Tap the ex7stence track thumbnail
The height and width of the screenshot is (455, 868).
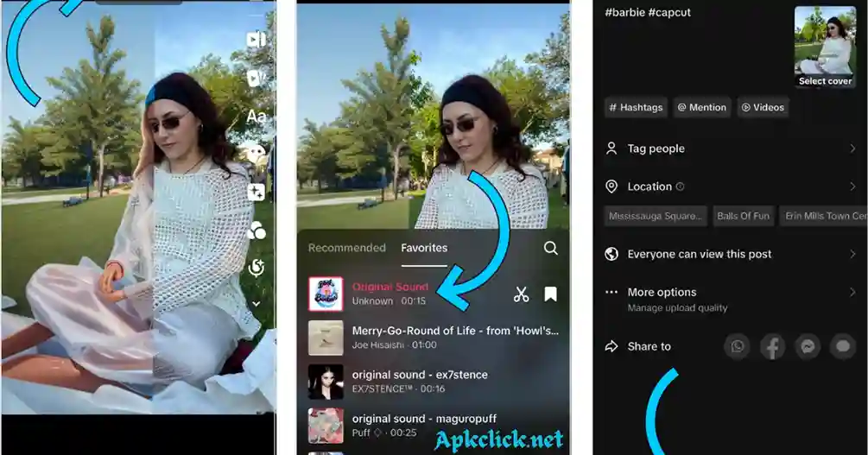326,382
